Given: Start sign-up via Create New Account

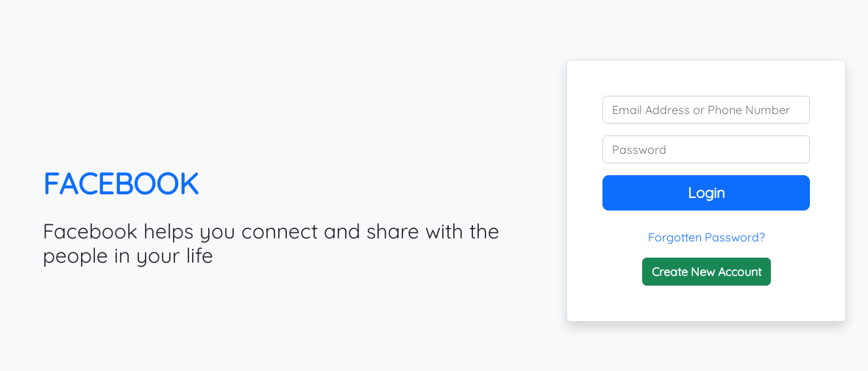Looking at the screenshot, I should point(706,272).
